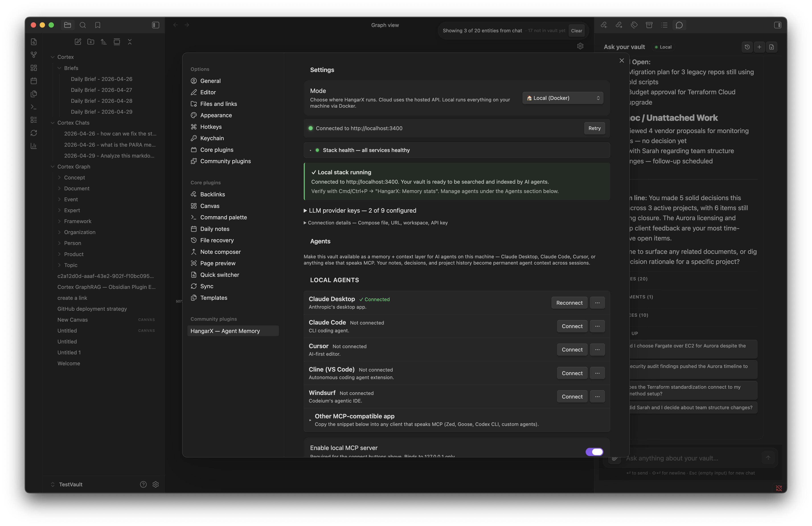Open archive box icon in right sidebar
This screenshot has height=526, width=812.
point(649,25)
